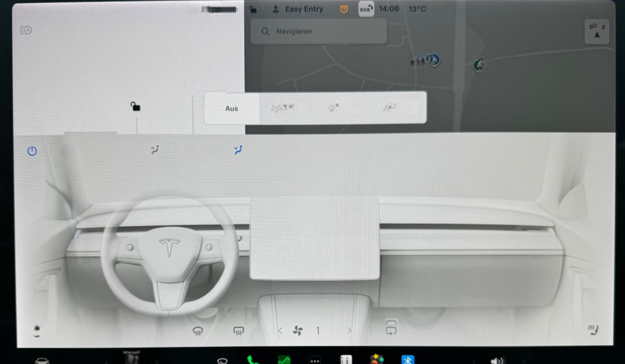Viewport: 625px width, 364px height.
Task: Tap the magnifier icon in Navigieren box
Action: 265,32
